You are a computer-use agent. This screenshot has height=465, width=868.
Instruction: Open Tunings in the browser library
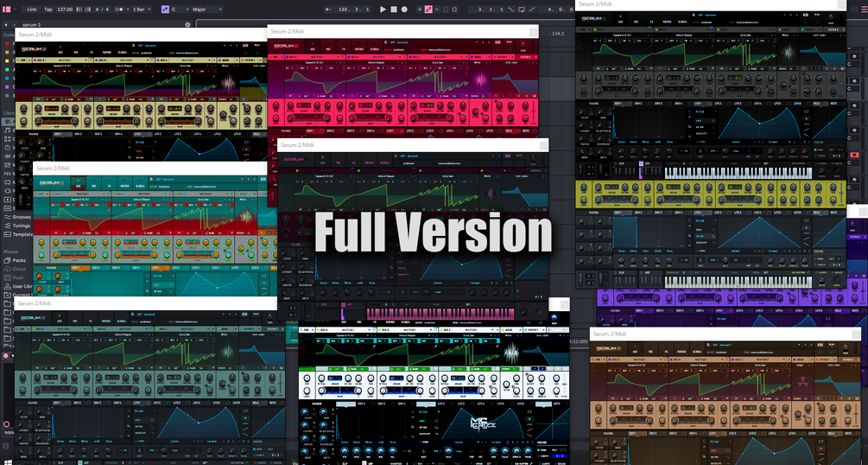point(22,226)
